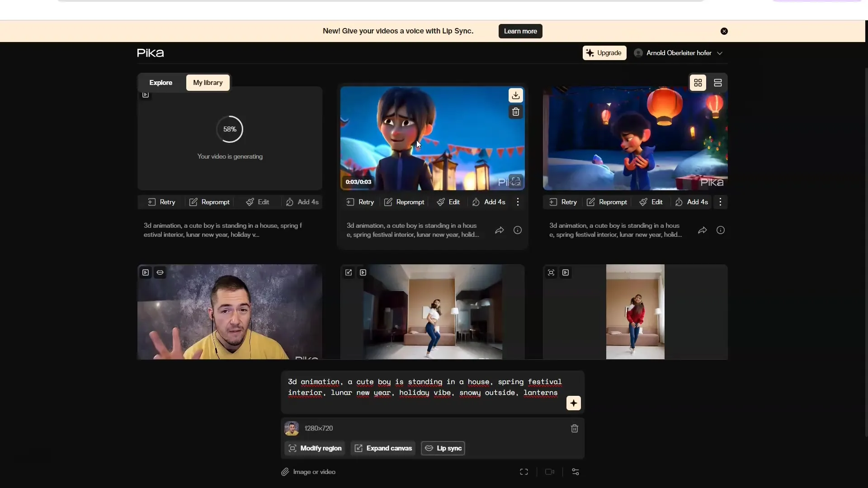Click the download icon on middle video
The width and height of the screenshot is (868, 488).
point(514,95)
